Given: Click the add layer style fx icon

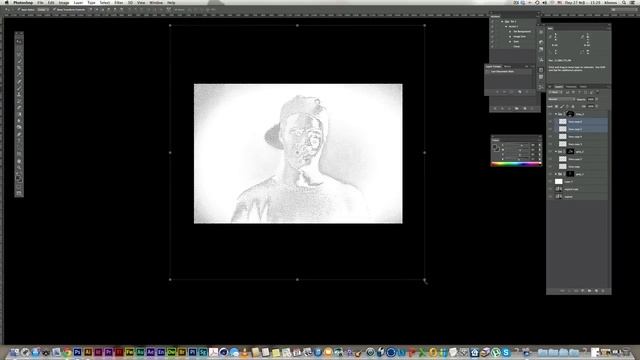Looking at the screenshot, I should click(569, 291).
